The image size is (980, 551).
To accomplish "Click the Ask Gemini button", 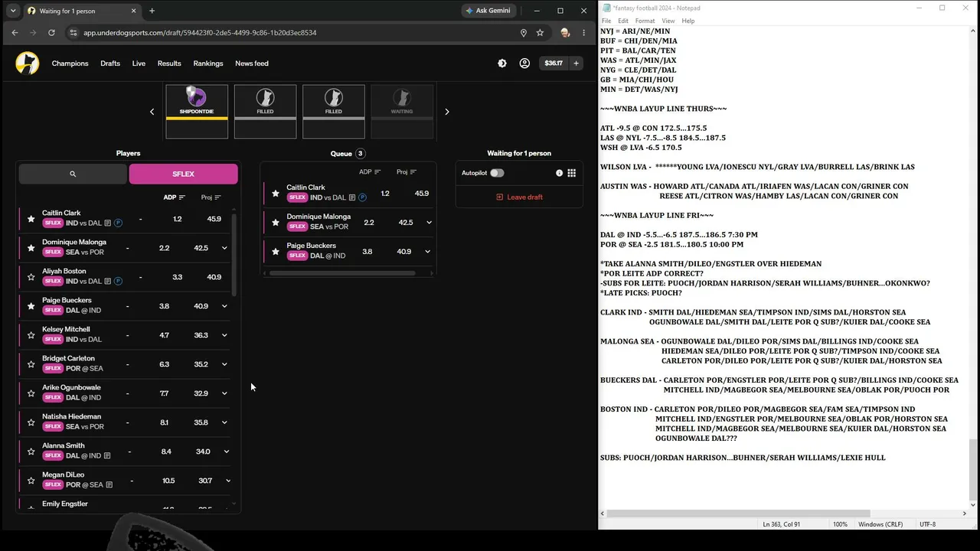I will (x=488, y=11).
